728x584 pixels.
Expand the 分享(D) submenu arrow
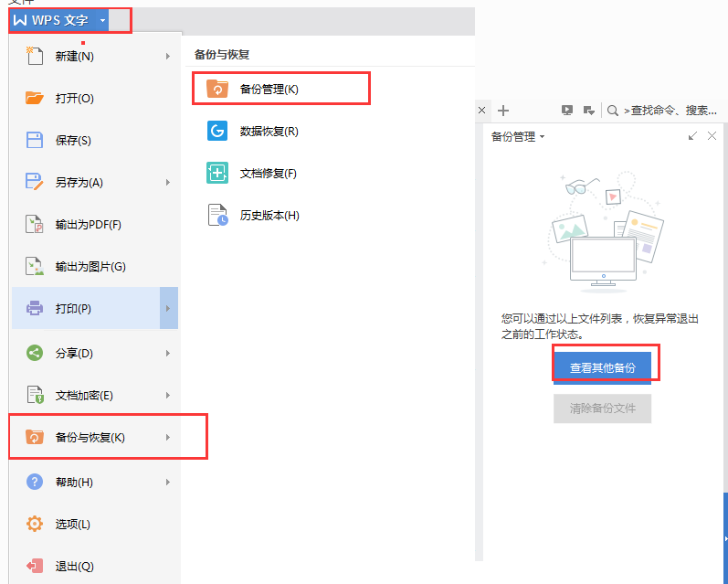tap(167, 354)
